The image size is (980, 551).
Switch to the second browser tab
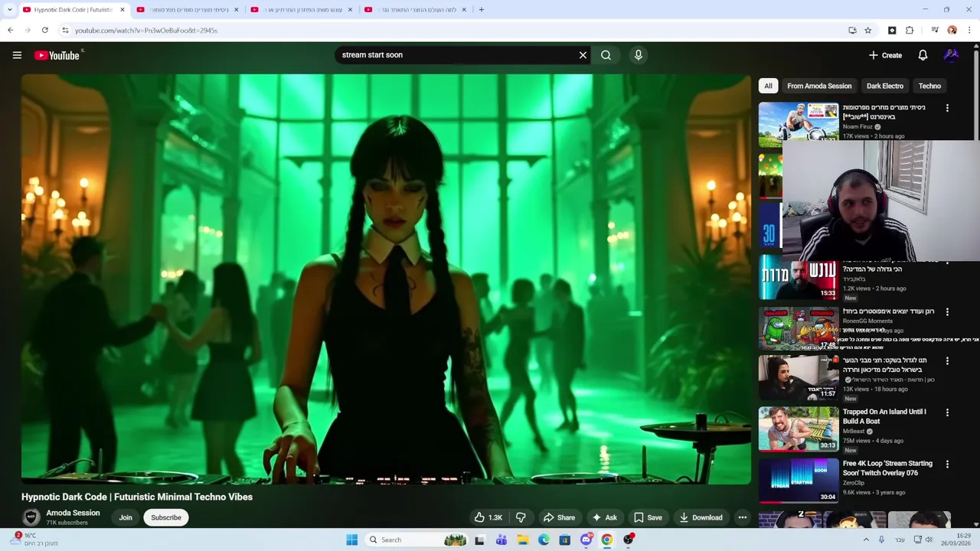tap(188, 10)
